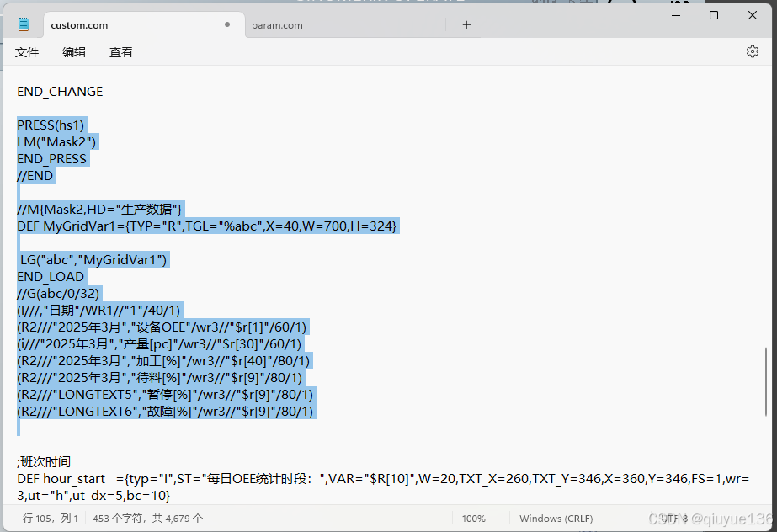This screenshot has width=777, height=532.
Task: Click the 3,ut="h",ut_dx=5,bc=10} line
Action: tap(93, 495)
